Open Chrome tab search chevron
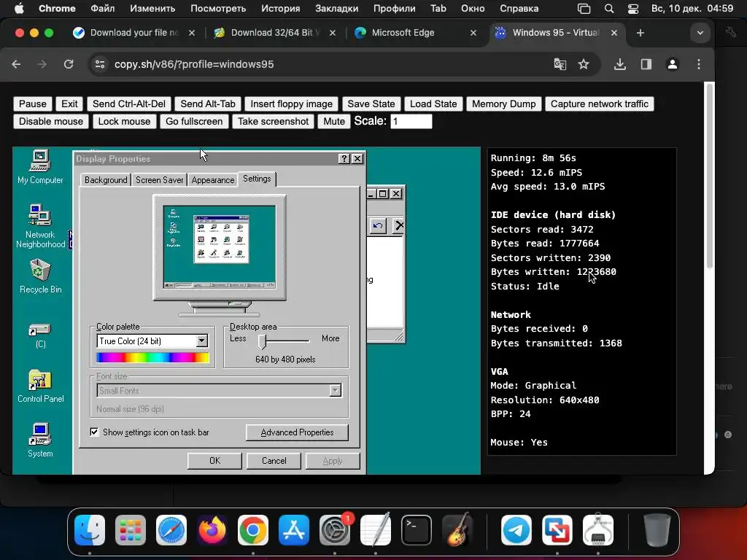The image size is (747, 560). click(700, 33)
